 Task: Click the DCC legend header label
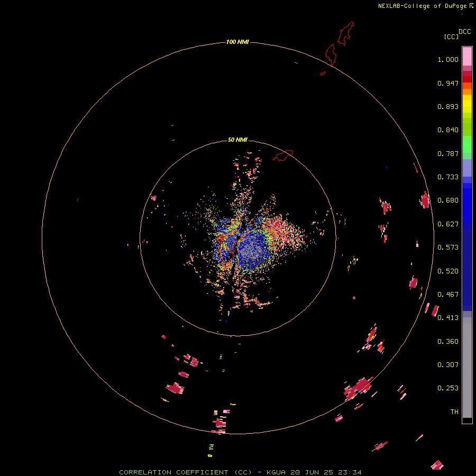[x=464, y=32]
